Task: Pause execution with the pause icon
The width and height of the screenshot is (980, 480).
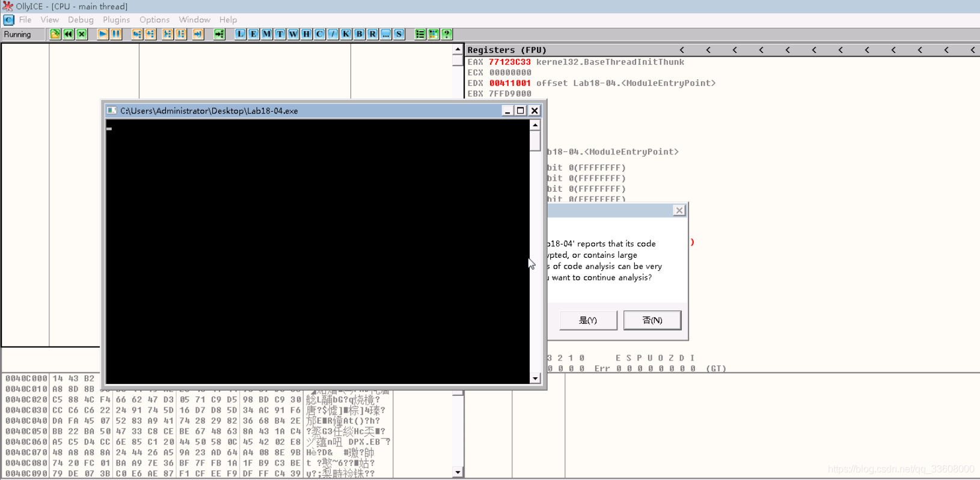Action: tap(116, 34)
